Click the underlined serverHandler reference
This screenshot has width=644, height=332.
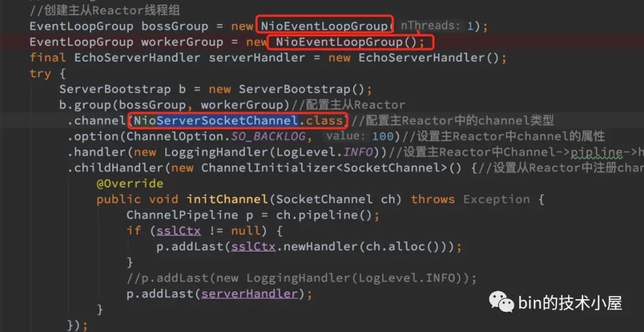point(249,294)
